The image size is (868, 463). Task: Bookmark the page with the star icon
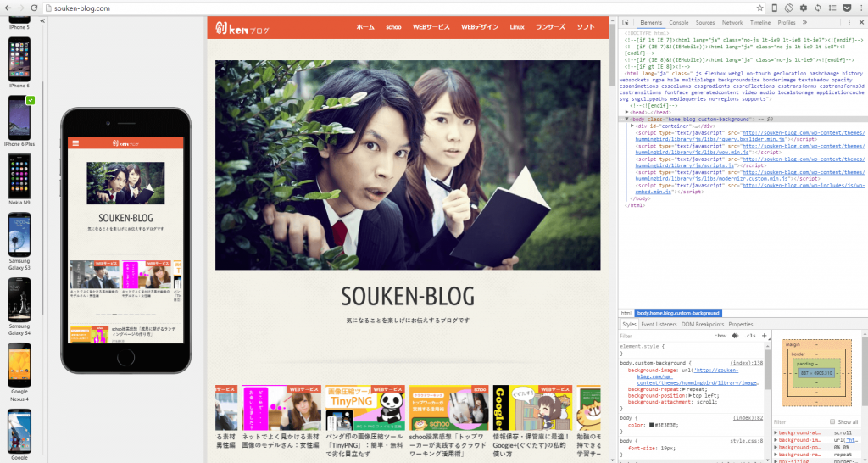point(760,8)
